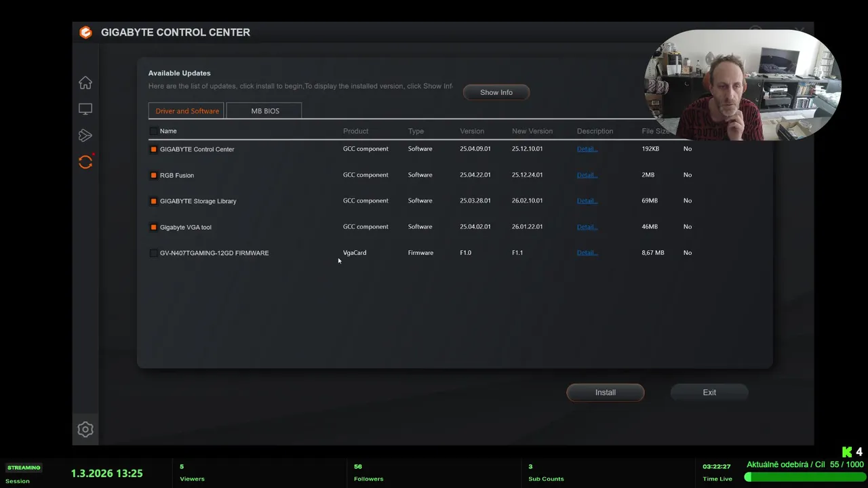Open Detail link for RGB Fusion

tap(587, 175)
